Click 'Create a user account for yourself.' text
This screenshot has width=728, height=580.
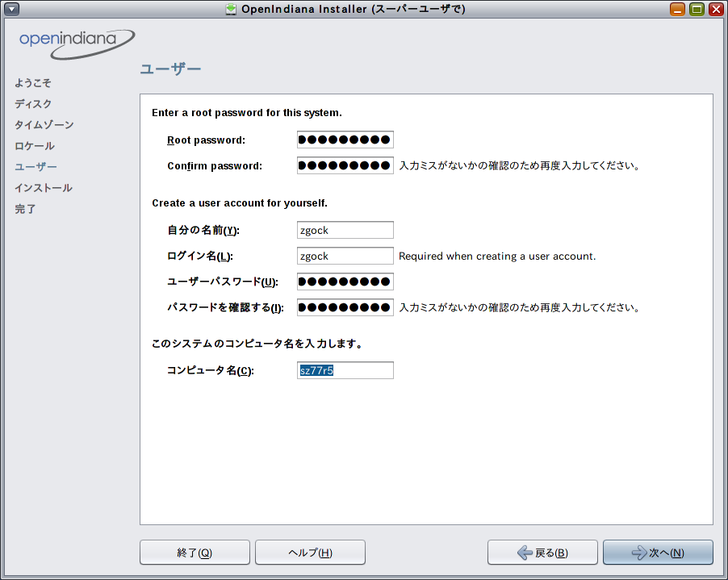pyautogui.click(x=240, y=203)
